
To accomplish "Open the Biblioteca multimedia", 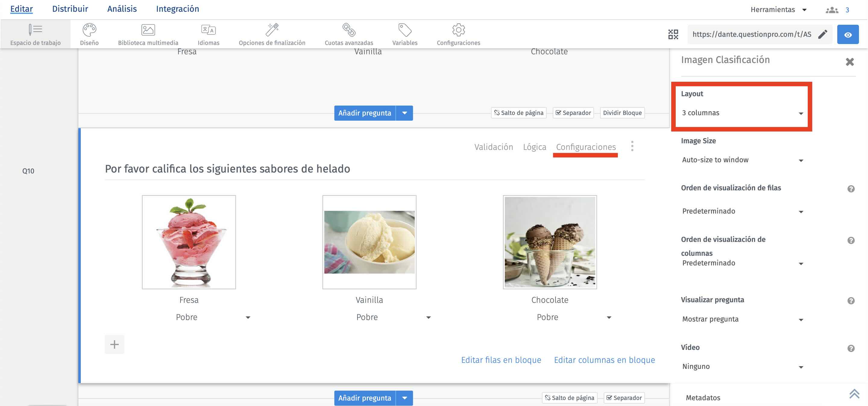I will 148,34.
